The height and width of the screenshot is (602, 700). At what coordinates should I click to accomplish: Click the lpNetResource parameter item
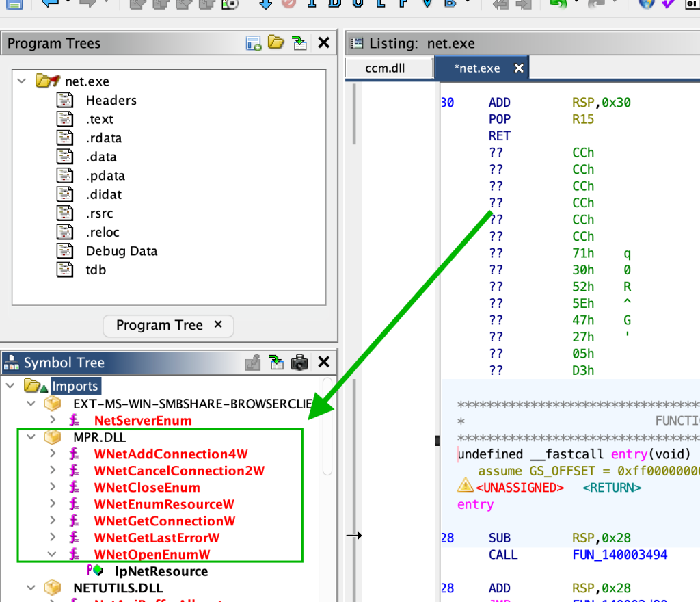coord(161,571)
